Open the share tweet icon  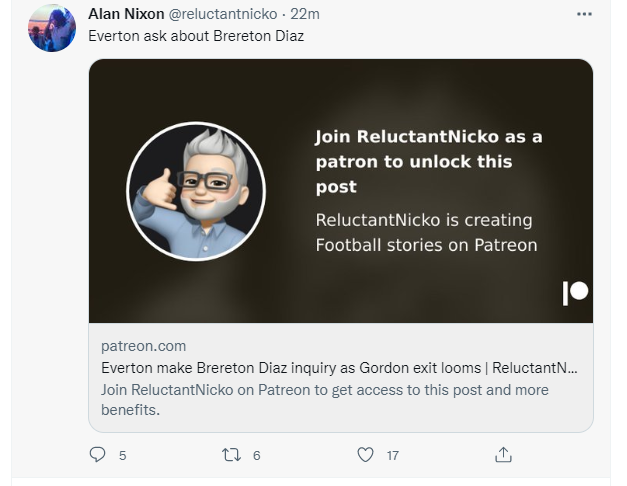click(503, 455)
